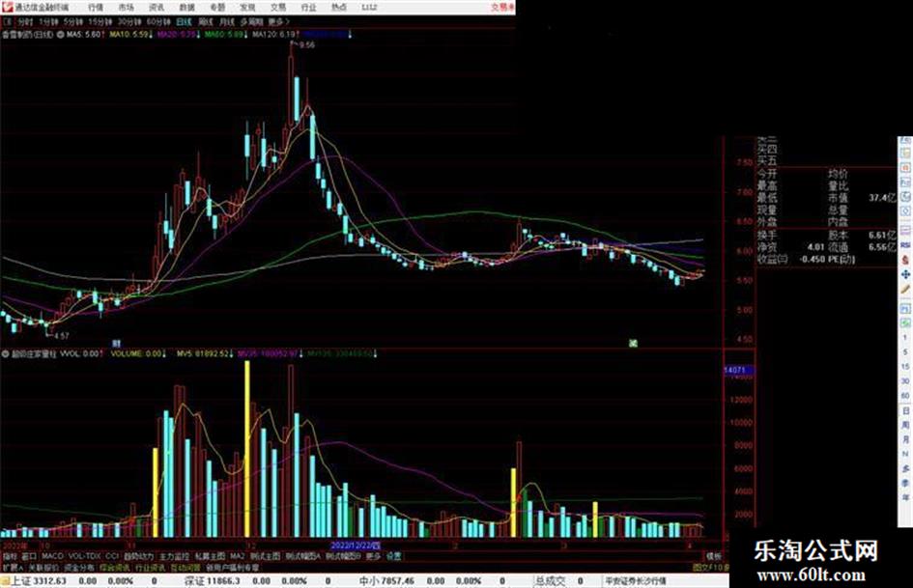The image size is (913, 588).
Task: Open the 行情 menu
Action: (x=96, y=8)
